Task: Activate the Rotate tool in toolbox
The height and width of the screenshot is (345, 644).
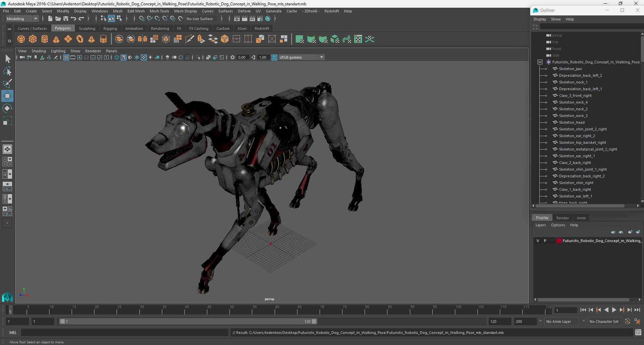Action: (7, 108)
